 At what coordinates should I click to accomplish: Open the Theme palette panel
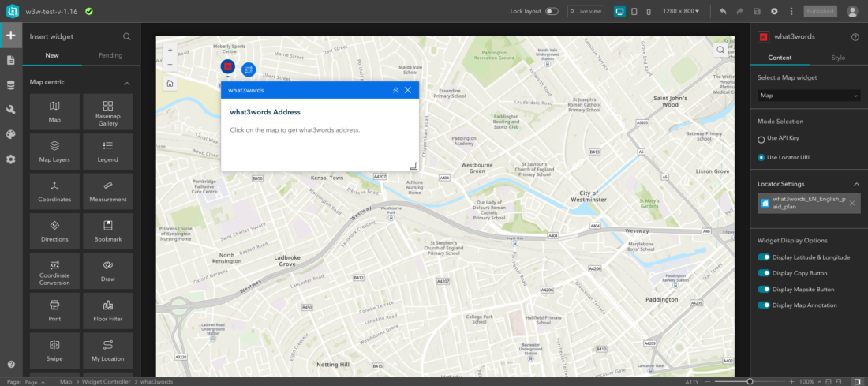pyautogui.click(x=10, y=134)
